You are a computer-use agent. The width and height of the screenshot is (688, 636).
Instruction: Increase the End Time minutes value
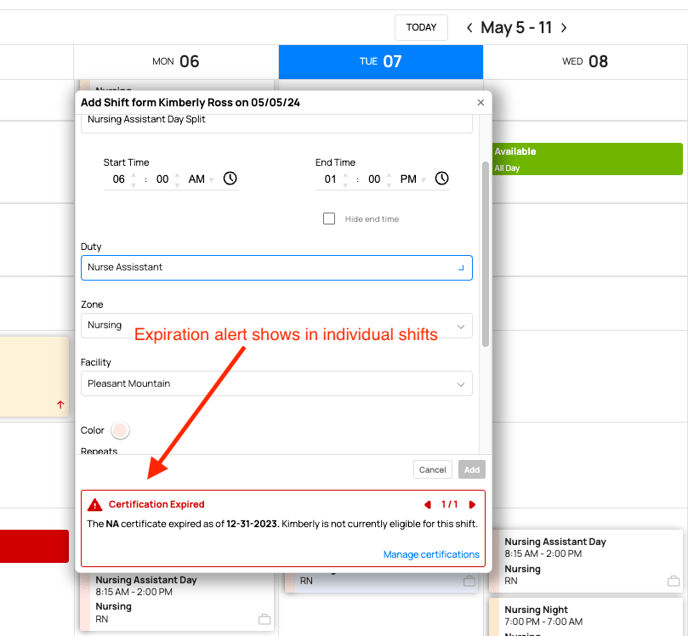coord(389,175)
